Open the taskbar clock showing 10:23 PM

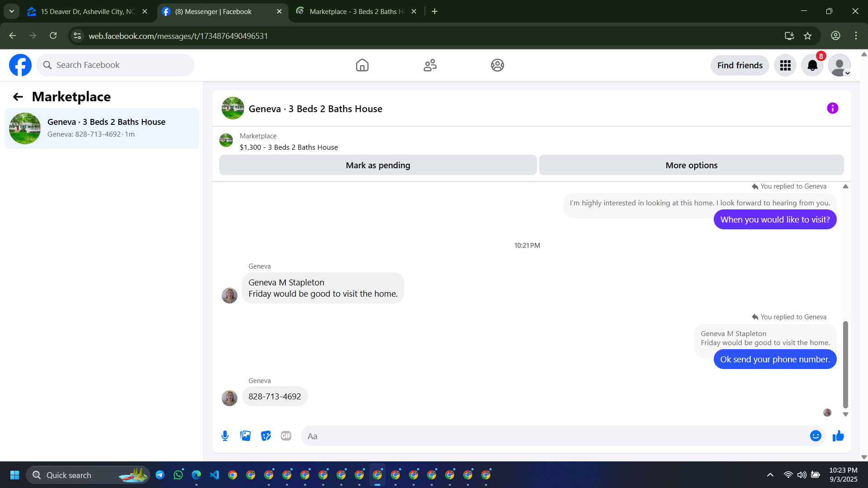point(843,475)
